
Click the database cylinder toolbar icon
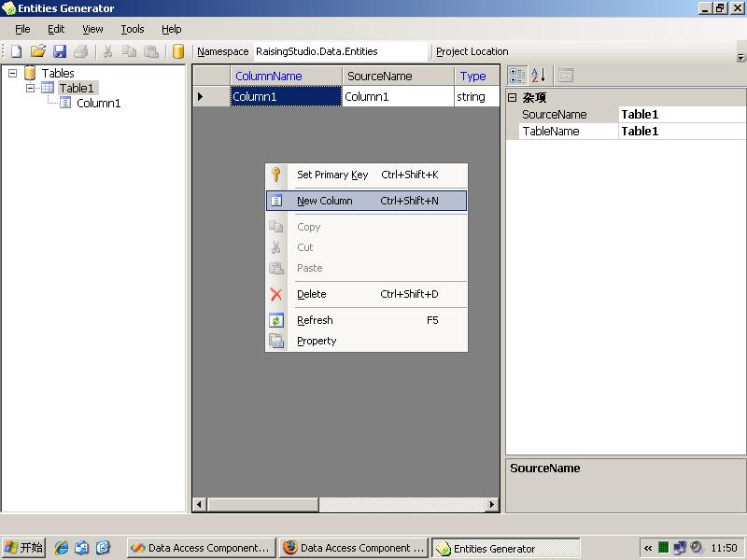[178, 52]
